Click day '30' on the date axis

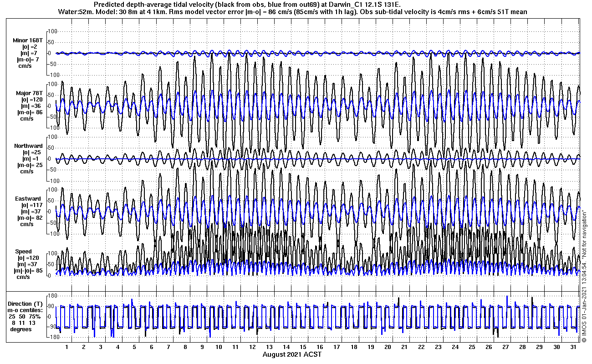556,347
